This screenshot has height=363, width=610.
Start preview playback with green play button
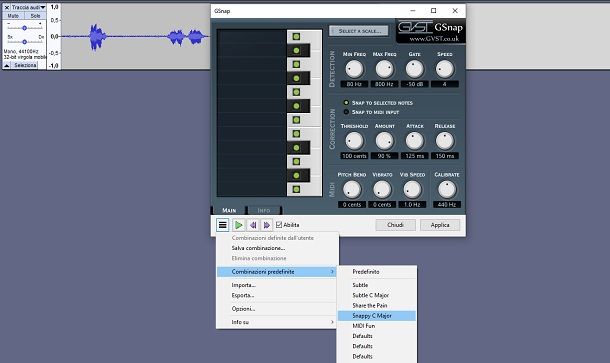pos(238,225)
